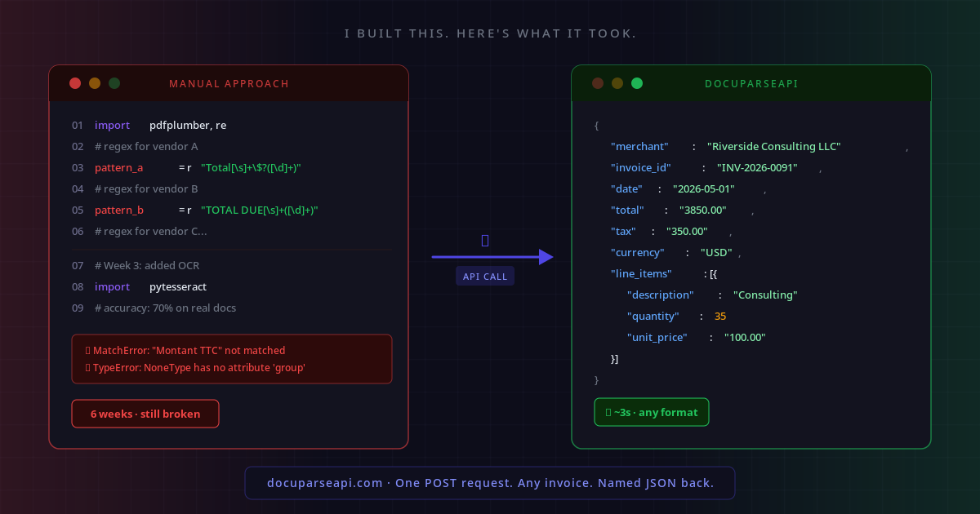Screen dimensions: 980x514
Task: Click the value "Riverside Consulting LLC"
Action: [x=774, y=147]
